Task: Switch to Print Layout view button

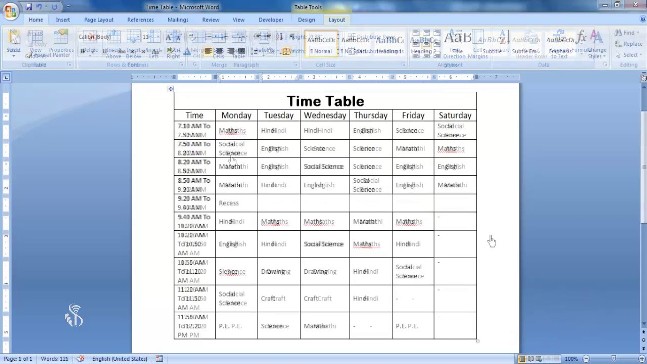Action: click(522, 359)
